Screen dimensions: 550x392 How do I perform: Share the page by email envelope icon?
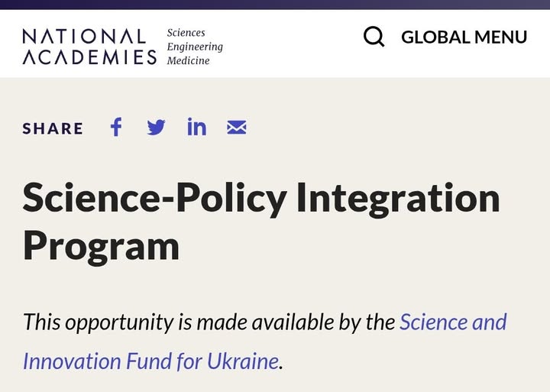click(x=237, y=128)
